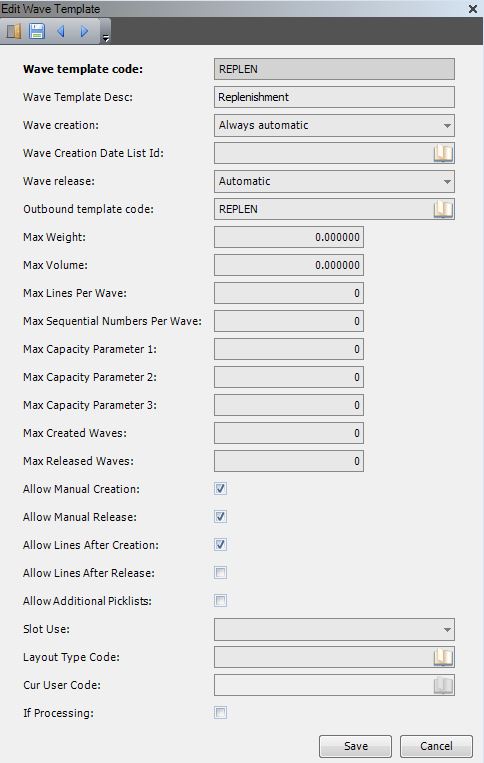Click Max Capacity Parameter 1 field

click(289, 349)
